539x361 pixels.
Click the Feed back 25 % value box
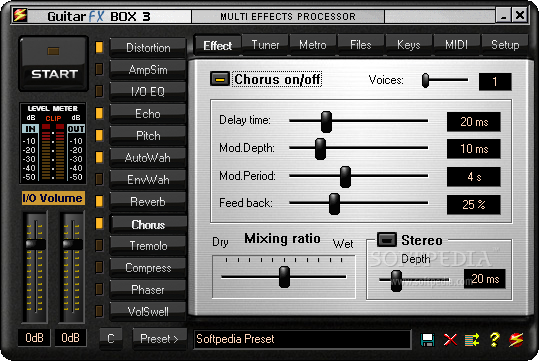(474, 205)
